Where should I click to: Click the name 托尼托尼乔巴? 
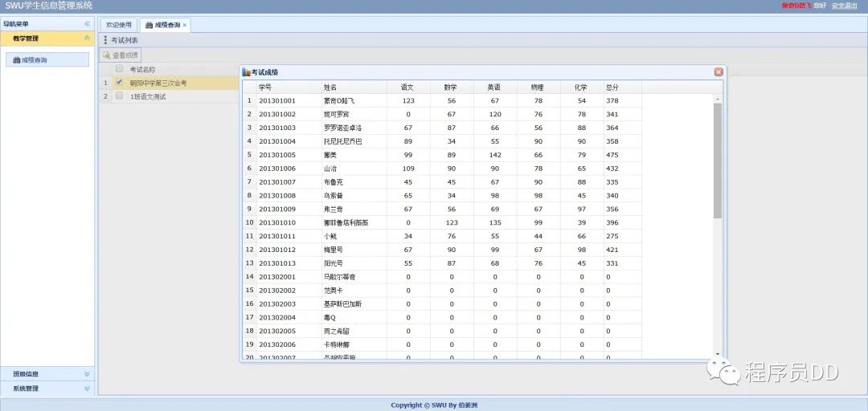pos(342,141)
